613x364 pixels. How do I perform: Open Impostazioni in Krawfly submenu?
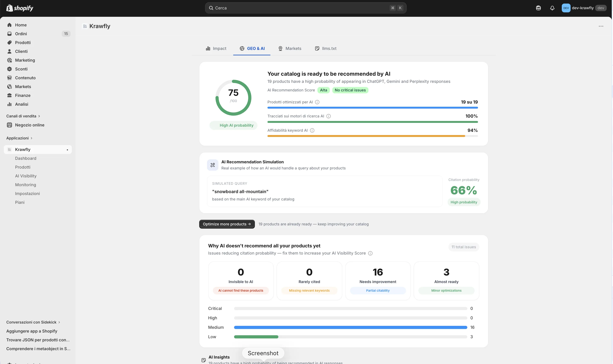tap(27, 194)
